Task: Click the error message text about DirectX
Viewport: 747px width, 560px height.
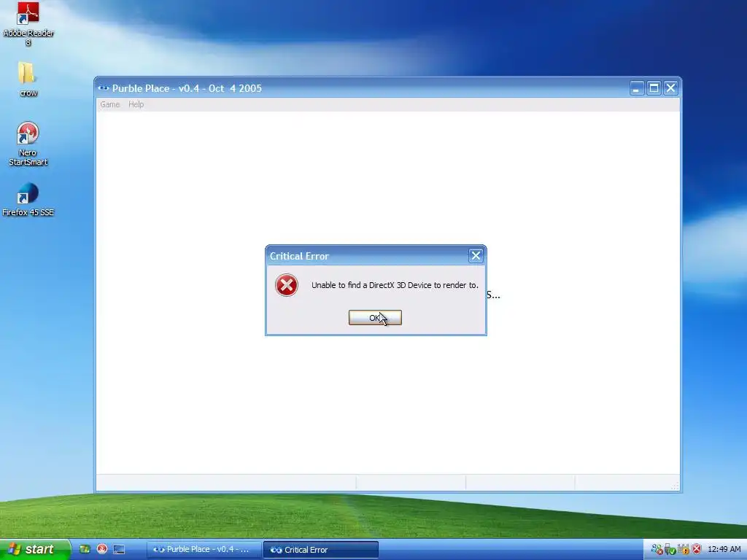Action: point(395,285)
